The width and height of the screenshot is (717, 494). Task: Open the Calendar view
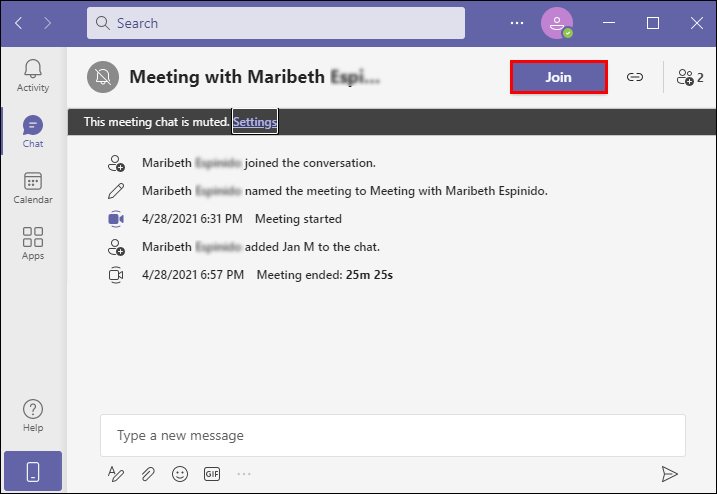pyautogui.click(x=33, y=187)
